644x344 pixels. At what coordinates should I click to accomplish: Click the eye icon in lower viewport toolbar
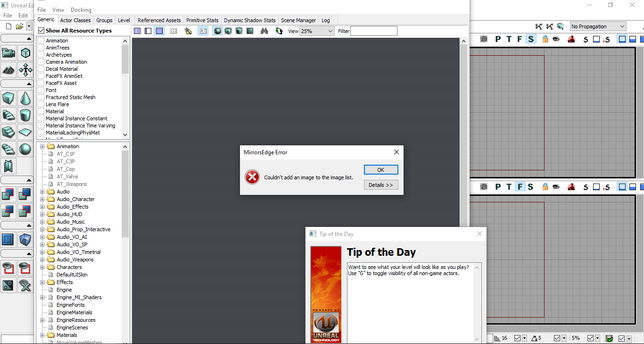(556, 186)
